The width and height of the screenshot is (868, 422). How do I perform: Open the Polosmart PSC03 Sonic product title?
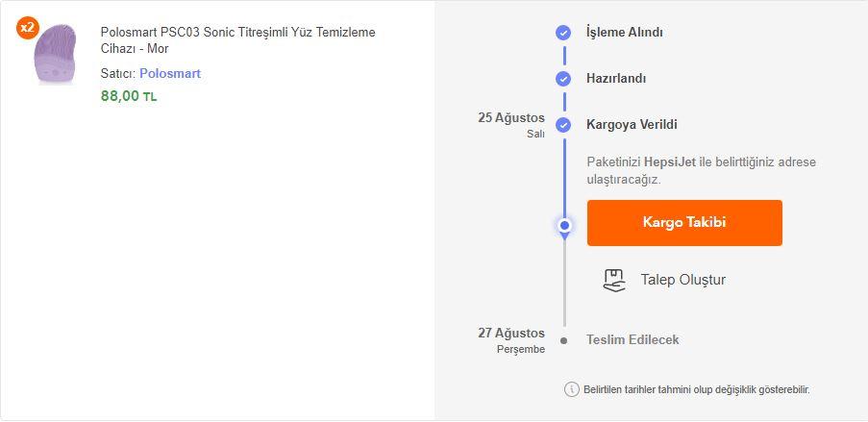coord(238,40)
